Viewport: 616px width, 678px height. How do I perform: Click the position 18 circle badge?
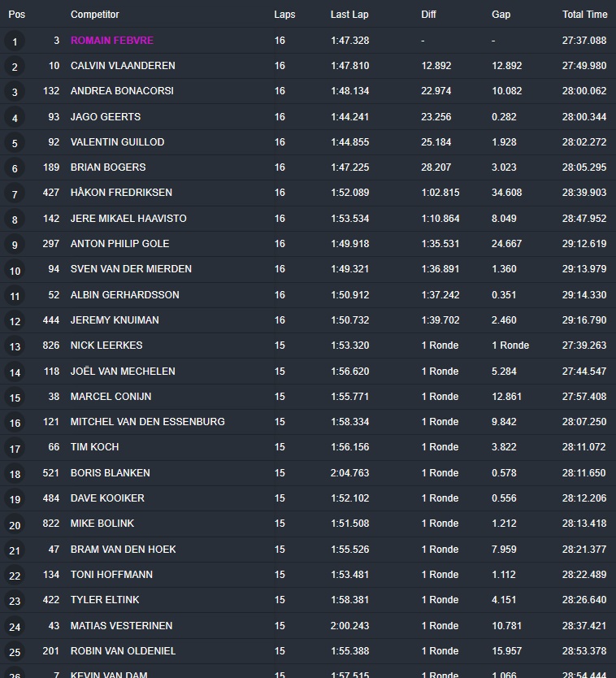(x=15, y=474)
